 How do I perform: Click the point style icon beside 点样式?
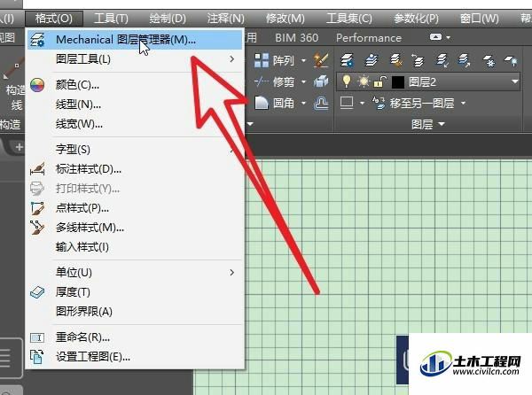pyautogui.click(x=37, y=208)
